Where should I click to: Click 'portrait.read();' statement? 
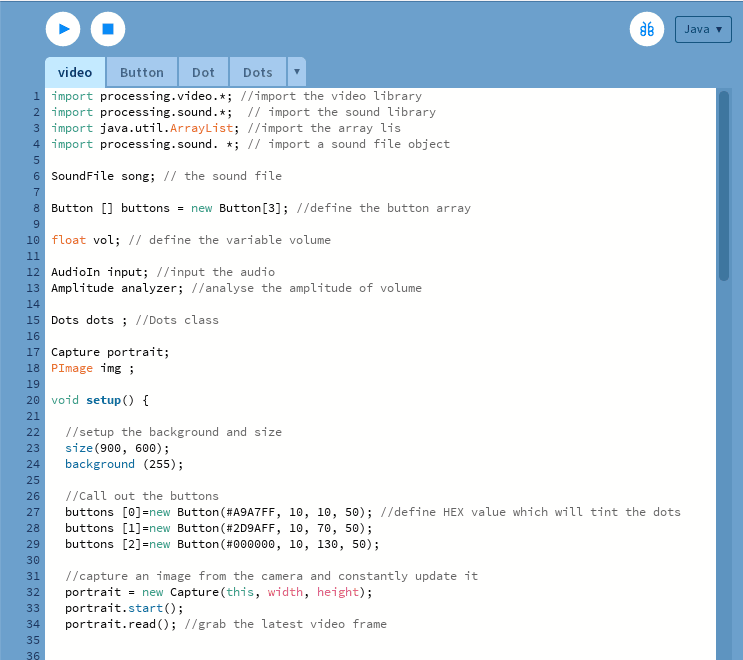pyautogui.click(x=120, y=624)
